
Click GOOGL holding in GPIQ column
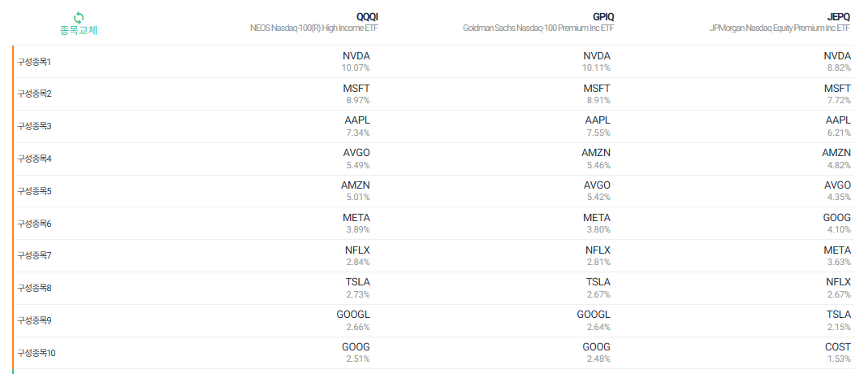coord(594,315)
